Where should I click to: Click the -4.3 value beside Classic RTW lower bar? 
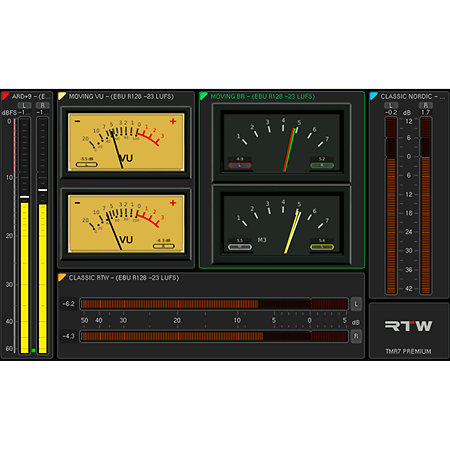tap(68, 336)
